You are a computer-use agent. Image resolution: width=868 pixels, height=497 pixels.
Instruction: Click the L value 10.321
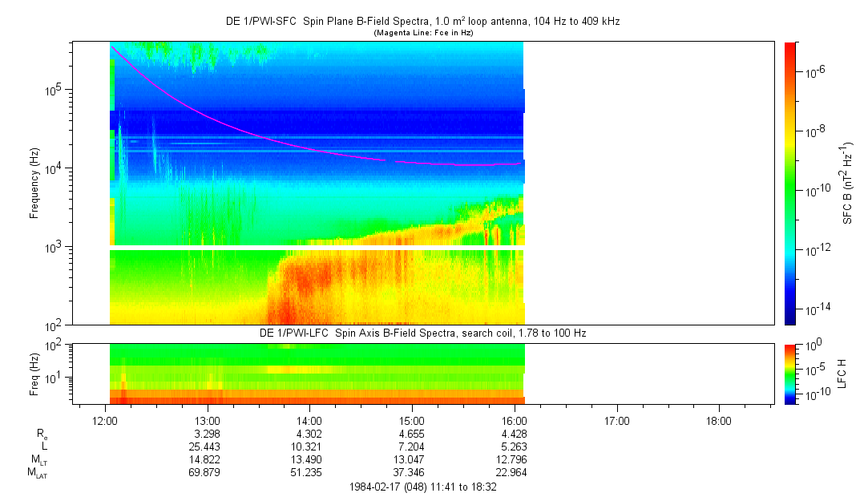click(x=307, y=446)
